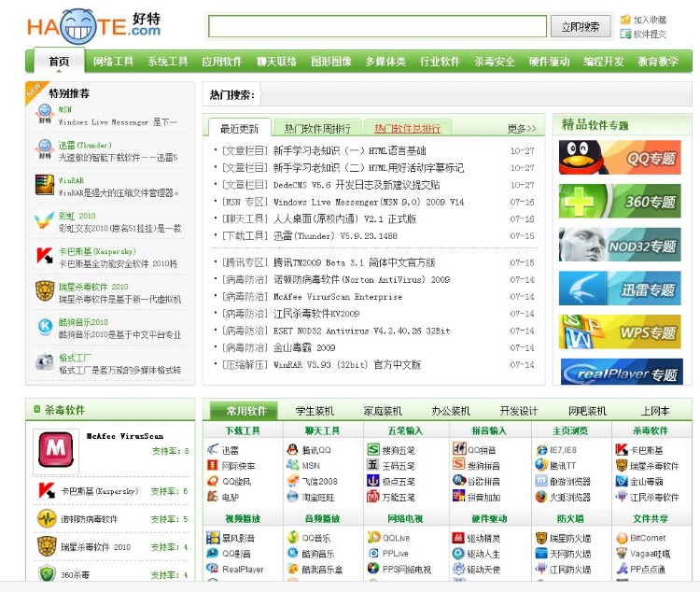Click the IE7,IE8 browser icon
This screenshot has height=592, width=700.
(541, 450)
